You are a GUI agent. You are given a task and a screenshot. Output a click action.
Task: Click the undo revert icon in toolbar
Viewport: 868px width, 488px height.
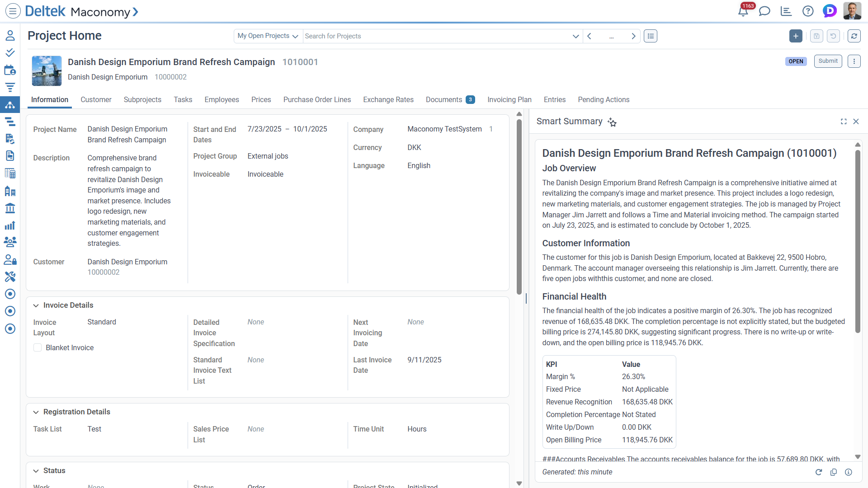(x=833, y=36)
